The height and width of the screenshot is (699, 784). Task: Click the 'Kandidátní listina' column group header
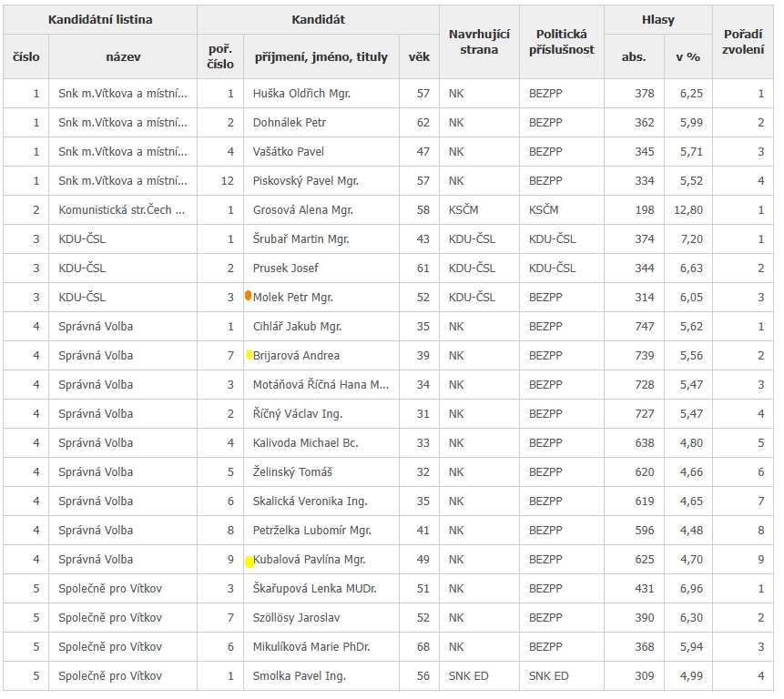[x=100, y=19]
